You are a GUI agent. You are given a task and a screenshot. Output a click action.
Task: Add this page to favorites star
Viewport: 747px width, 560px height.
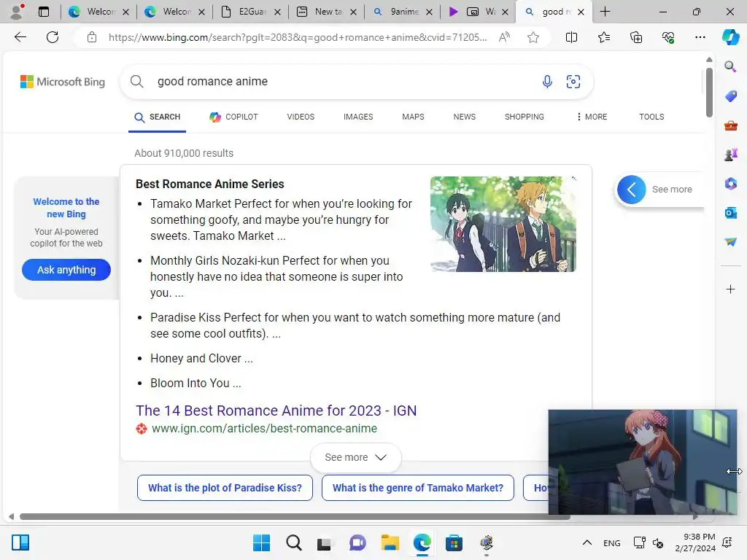(x=533, y=37)
